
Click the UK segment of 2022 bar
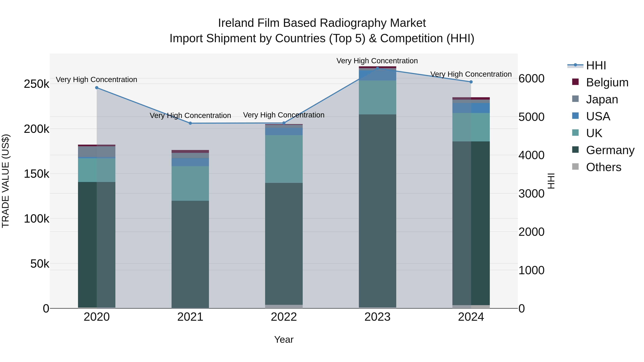pyautogui.click(x=284, y=159)
